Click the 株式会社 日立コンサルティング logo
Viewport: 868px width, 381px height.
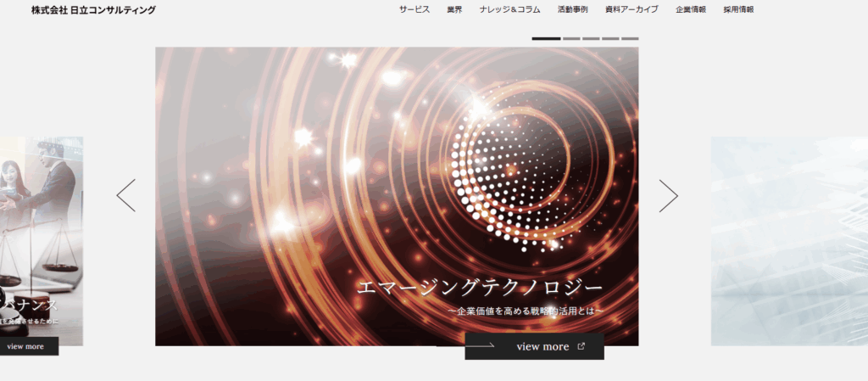93,10
